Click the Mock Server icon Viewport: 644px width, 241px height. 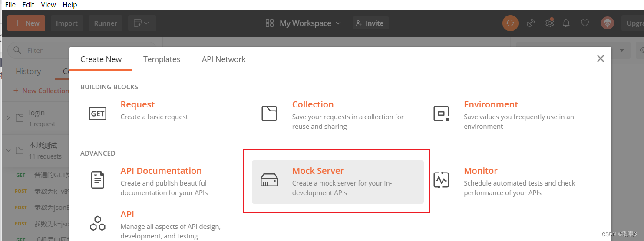[269, 180]
